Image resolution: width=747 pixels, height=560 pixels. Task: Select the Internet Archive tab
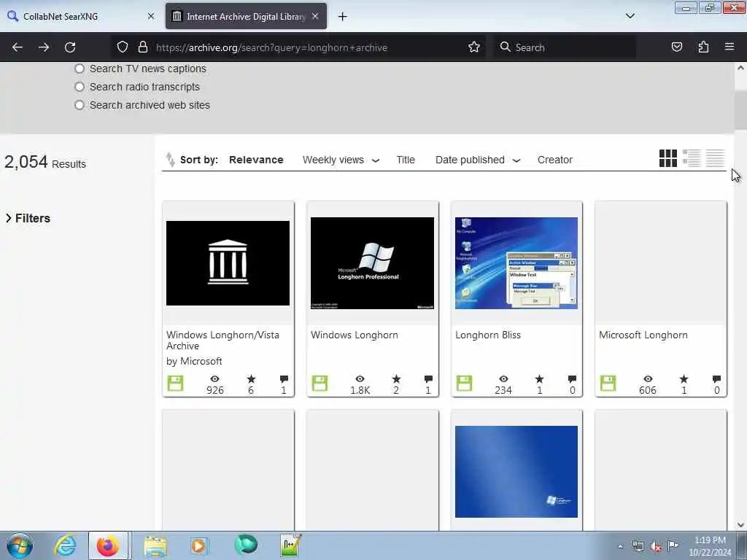pyautogui.click(x=246, y=16)
